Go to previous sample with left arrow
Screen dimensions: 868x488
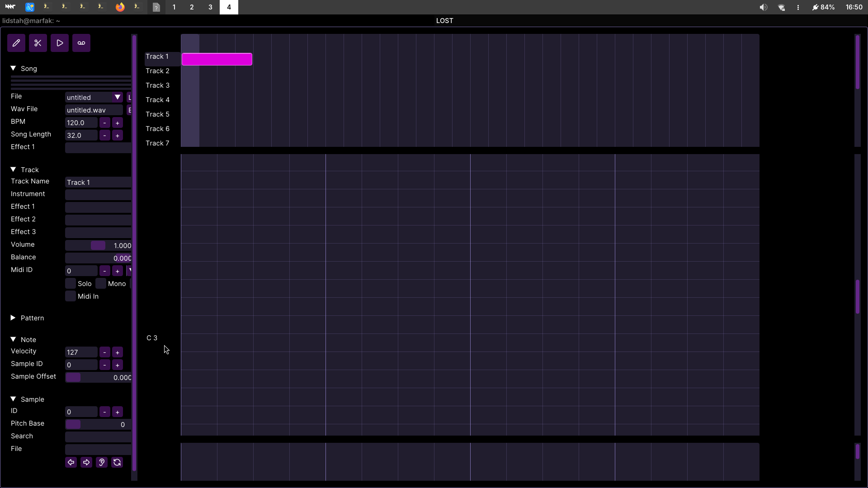point(71,462)
